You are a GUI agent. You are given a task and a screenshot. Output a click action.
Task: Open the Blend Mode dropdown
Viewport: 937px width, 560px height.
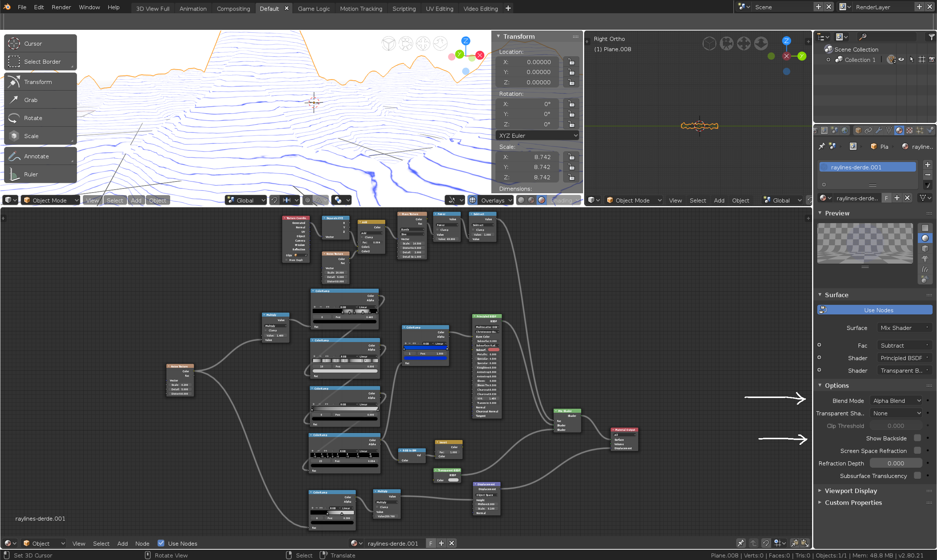896,401
